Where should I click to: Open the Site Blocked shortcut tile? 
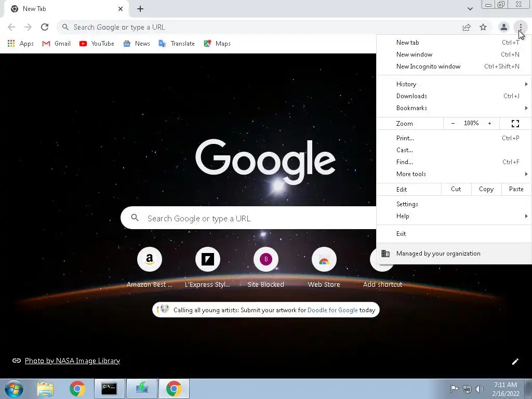point(266,268)
